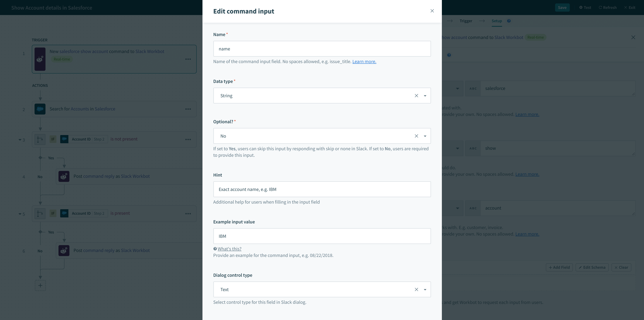Expand the Data type dropdown

tap(425, 95)
